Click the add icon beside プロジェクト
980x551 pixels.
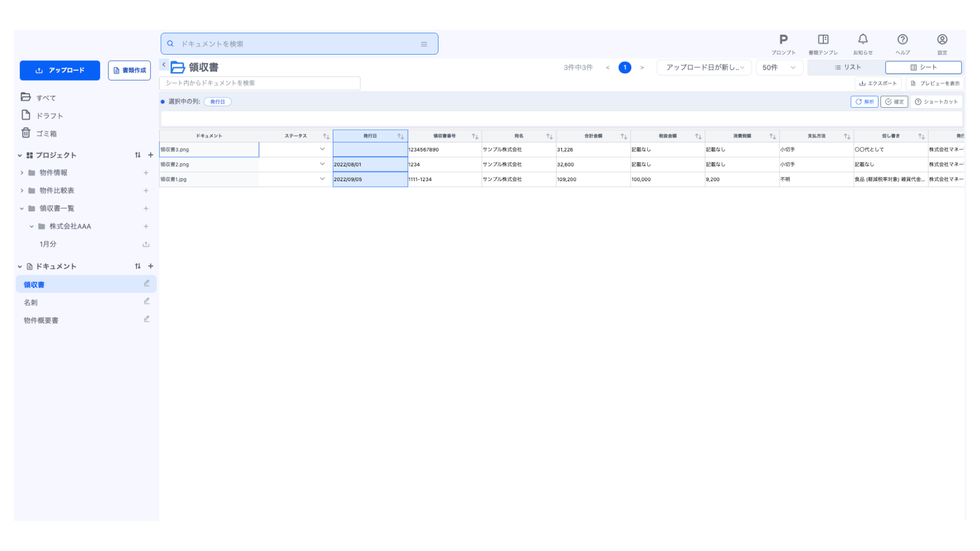pos(151,155)
